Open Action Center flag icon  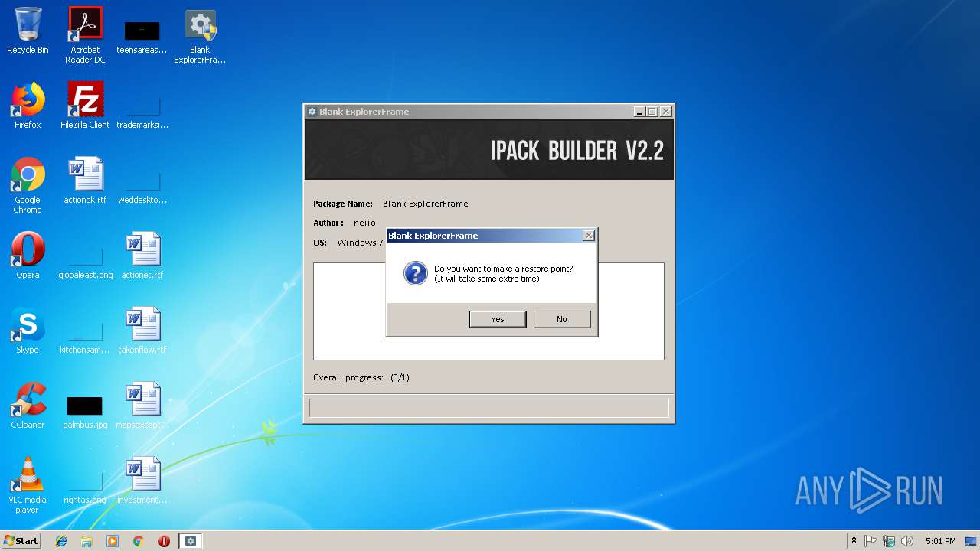(871, 541)
